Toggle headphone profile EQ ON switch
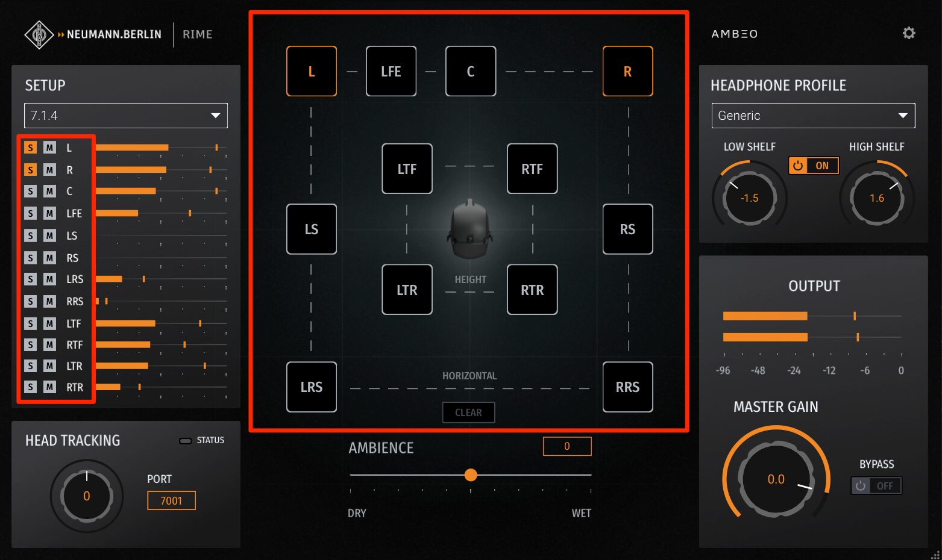942x560 pixels. [x=813, y=166]
